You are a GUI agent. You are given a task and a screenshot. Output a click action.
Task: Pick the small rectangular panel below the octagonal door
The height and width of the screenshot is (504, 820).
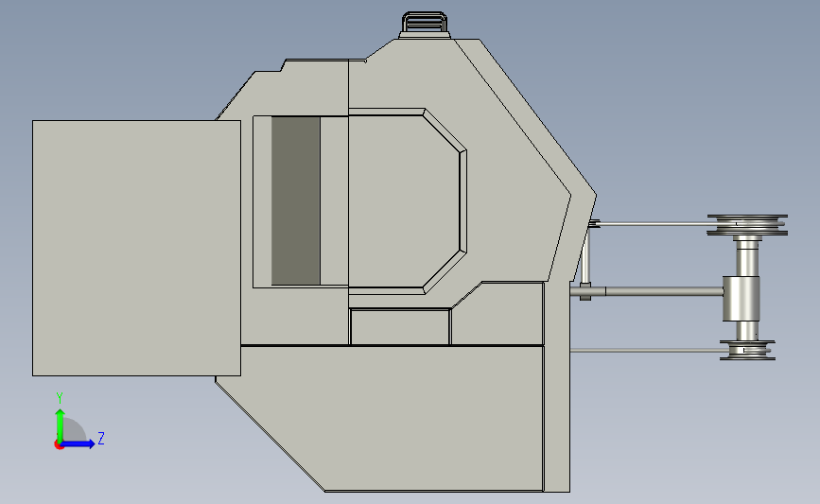[400, 327]
